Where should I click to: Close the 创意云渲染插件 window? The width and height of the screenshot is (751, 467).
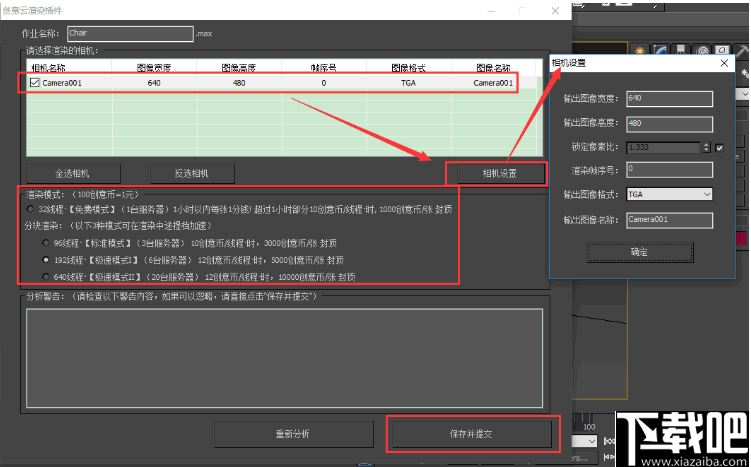click(x=555, y=11)
